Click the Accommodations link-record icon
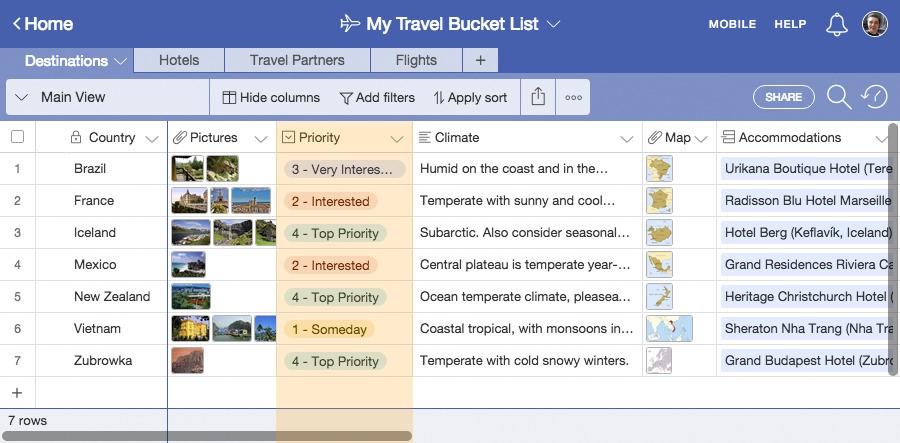 (728, 137)
